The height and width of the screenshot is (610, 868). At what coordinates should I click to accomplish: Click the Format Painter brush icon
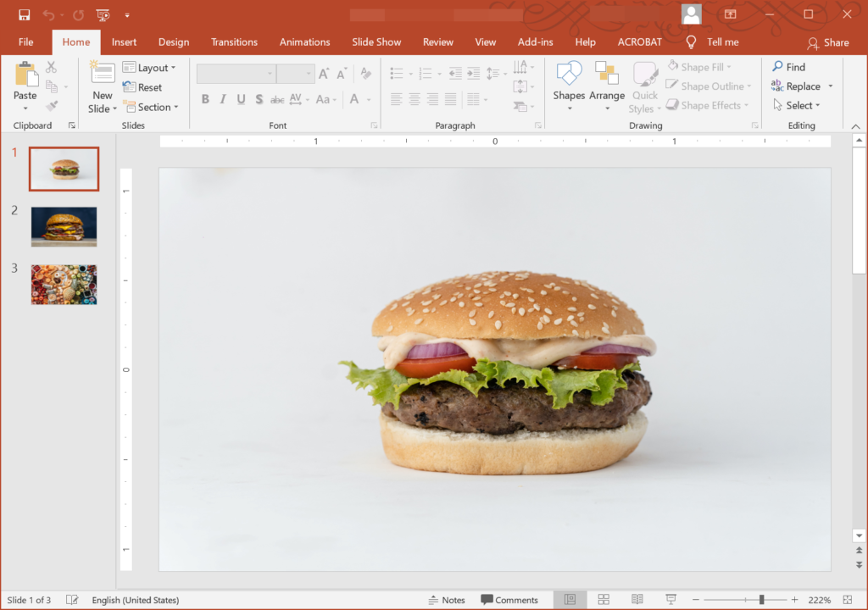[52, 106]
